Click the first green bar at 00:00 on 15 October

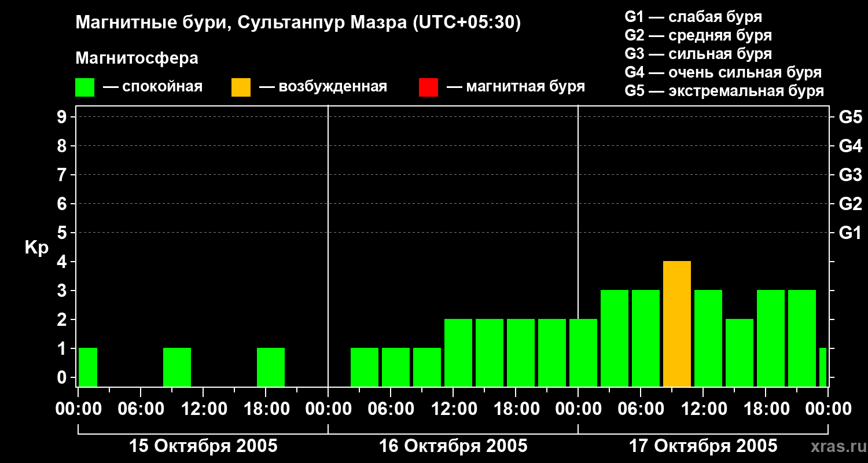tap(88, 368)
